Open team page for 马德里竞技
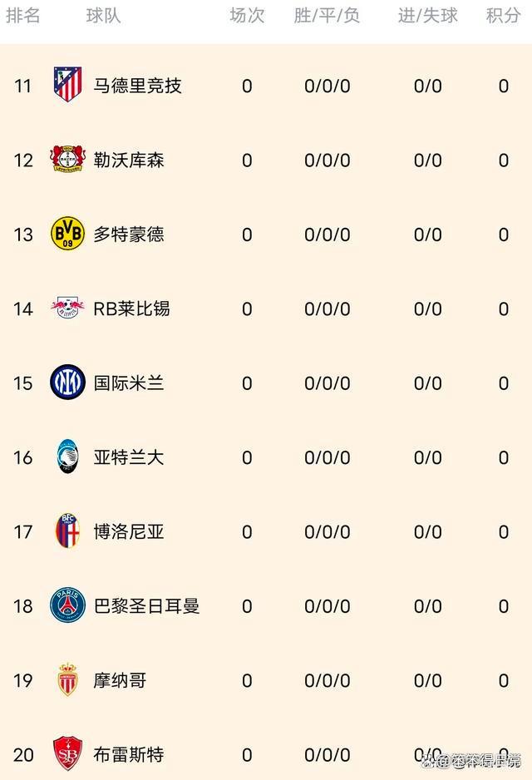This screenshot has height=780, width=532. pyautogui.click(x=137, y=86)
